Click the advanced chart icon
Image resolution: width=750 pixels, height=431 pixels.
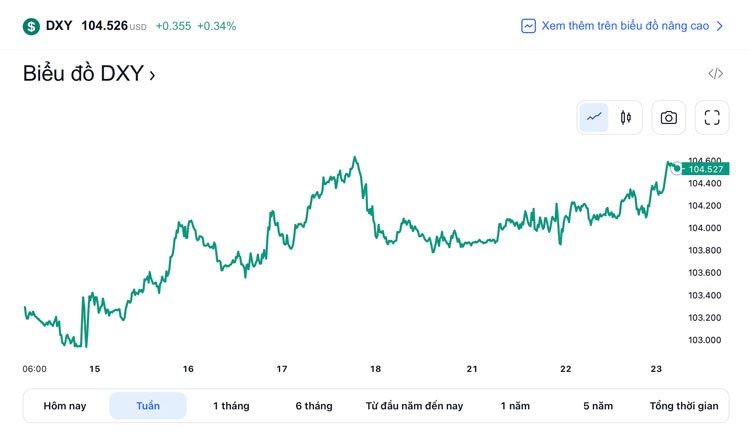click(529, 26)
